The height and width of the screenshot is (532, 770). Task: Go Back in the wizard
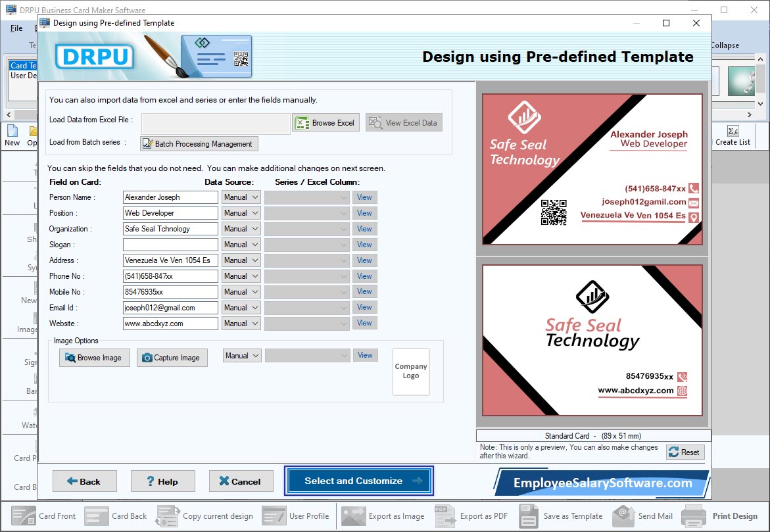[x=84, y=481]
